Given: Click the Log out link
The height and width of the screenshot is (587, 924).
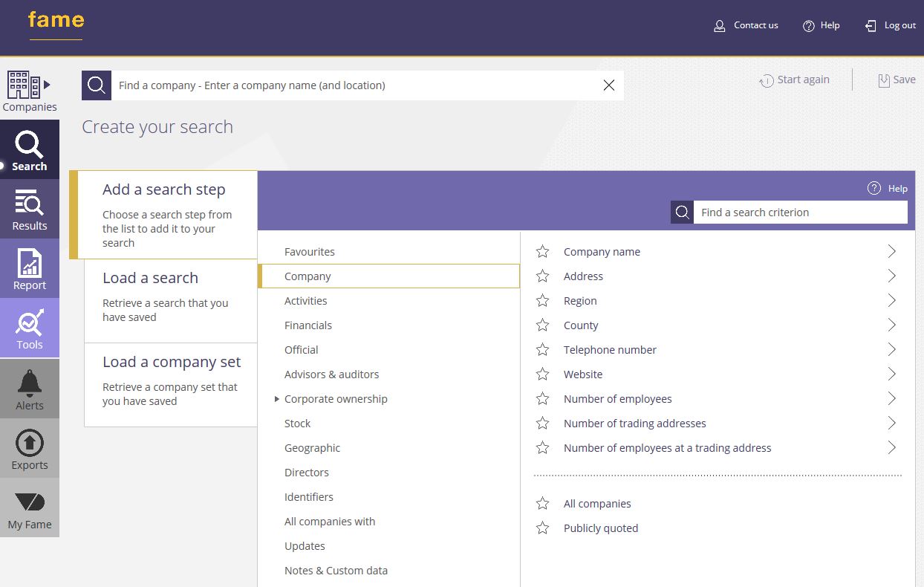Looking at the screenshot, I should (x=891, y=25).
